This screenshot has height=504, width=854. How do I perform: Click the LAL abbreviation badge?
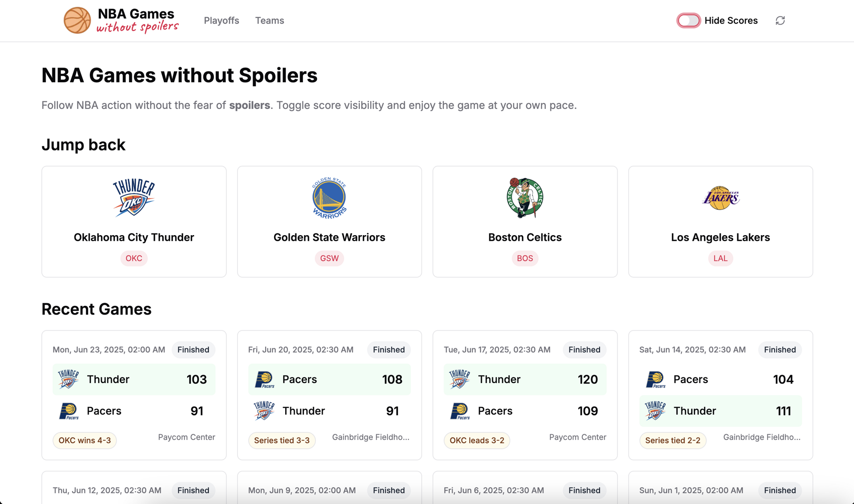pyautogui.click(x=721, y=258)
